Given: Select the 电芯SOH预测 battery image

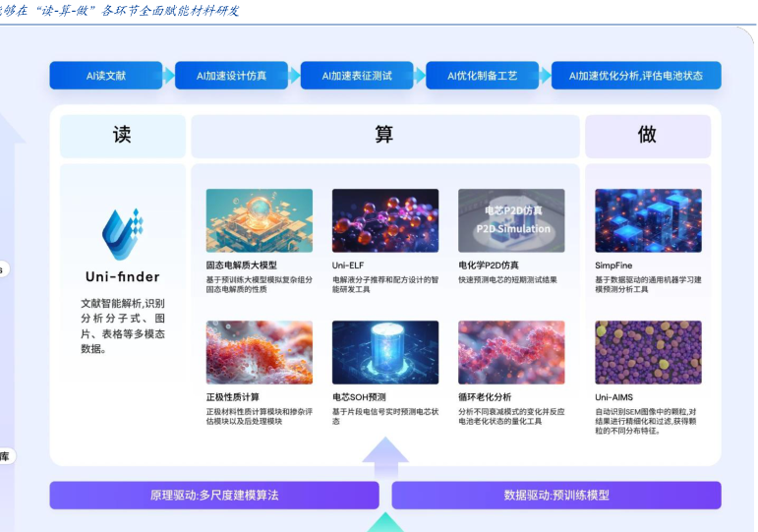Looking at the screenshot, I should [384, 352].
